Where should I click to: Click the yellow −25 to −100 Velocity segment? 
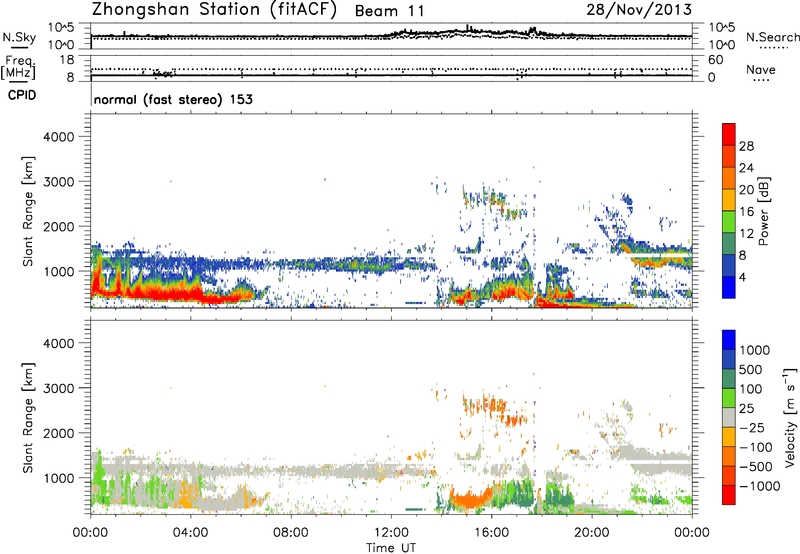click(x=729, y=437)
